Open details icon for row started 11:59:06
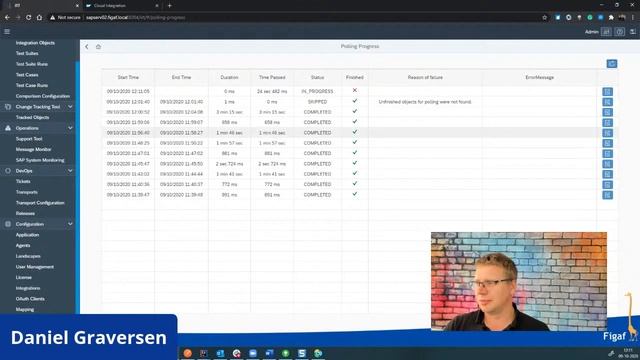 (607, 122)
